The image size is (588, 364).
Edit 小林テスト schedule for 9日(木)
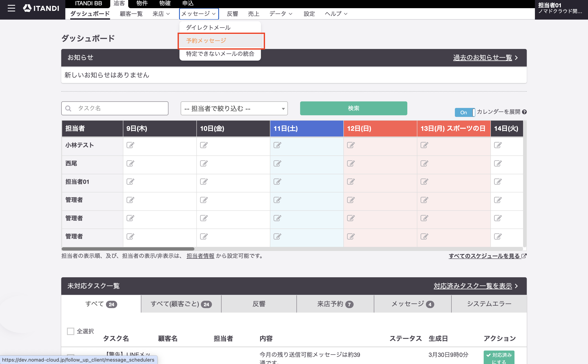(x=130, y=145)
